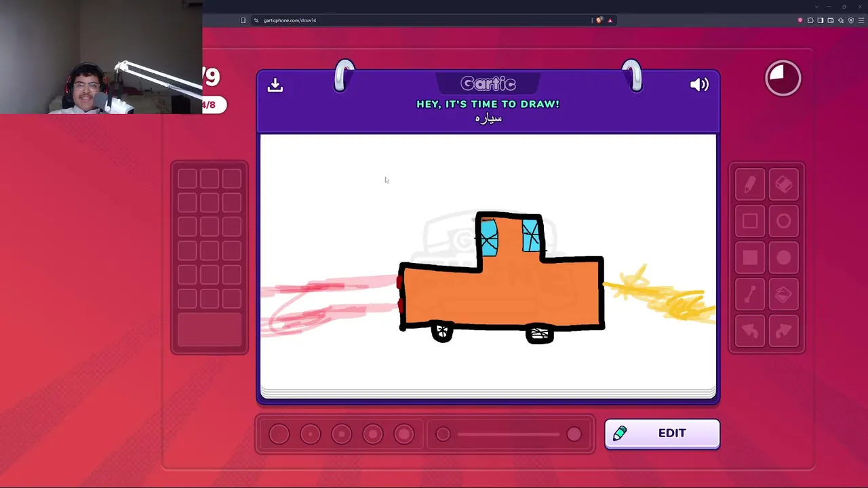Click the pink extension icon in toolbar
The image size is (868, 488).
(800, 20)
